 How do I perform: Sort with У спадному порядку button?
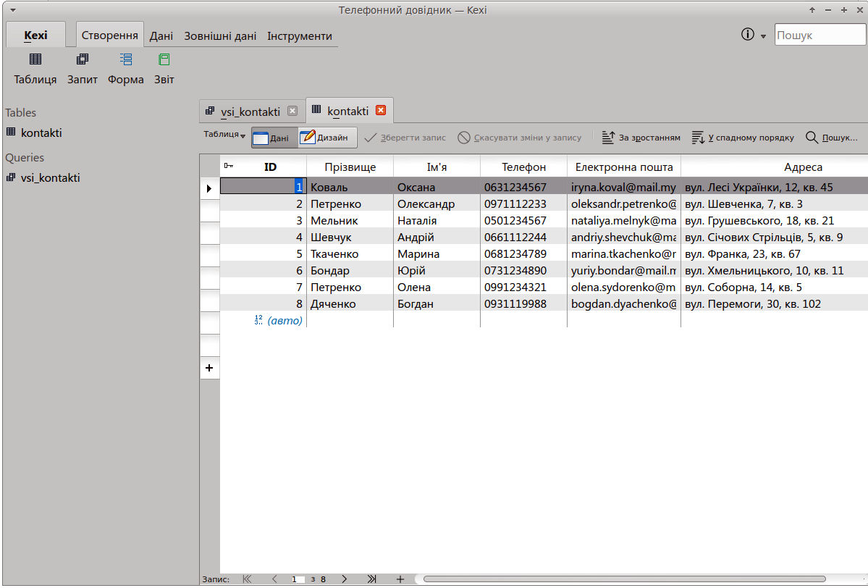(743, 138)
